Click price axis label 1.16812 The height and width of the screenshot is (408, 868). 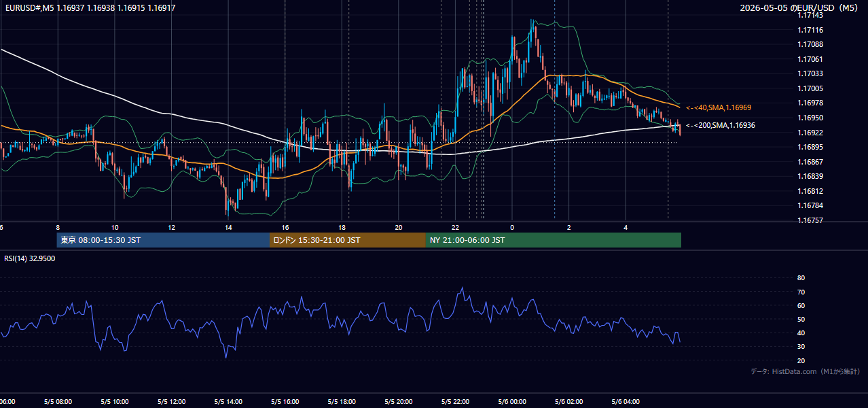pyautogui.click(x=811, y=191)
